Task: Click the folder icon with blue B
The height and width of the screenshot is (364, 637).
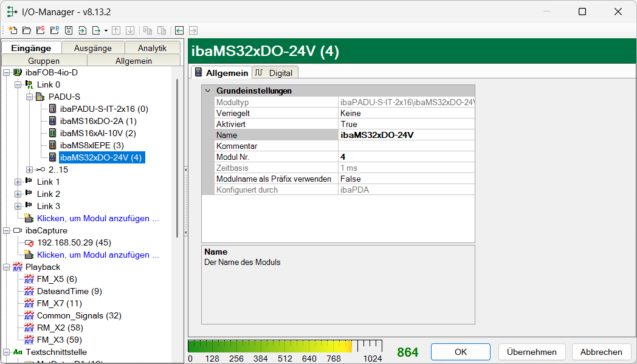Action: pos(55,30)
